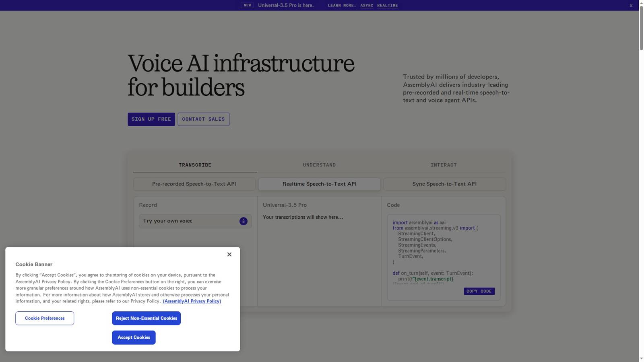Select Realtime Speech-to-Text API option
The image size is (644, 362).
click(320, 184)
